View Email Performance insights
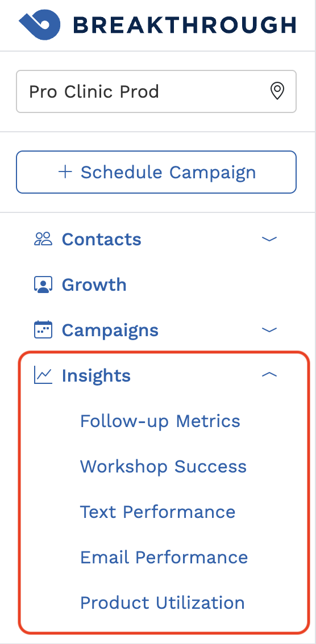 [164, 557]
